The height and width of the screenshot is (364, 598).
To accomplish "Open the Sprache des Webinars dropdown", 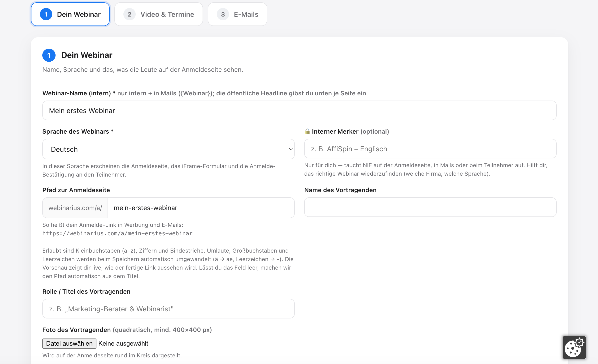I will [x=169, y=149].
